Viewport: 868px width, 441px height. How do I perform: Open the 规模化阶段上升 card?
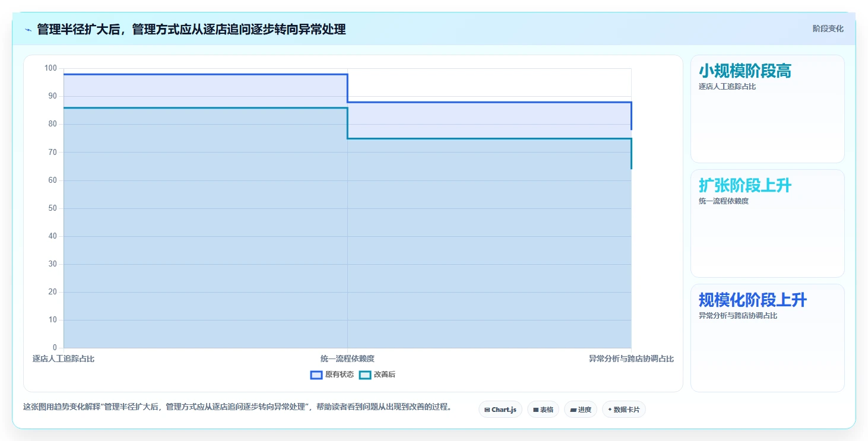[x=768, y=338]
